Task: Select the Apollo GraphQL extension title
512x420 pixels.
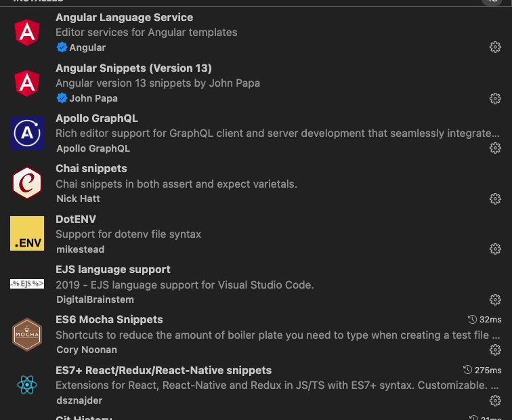Action: point(97,119)
